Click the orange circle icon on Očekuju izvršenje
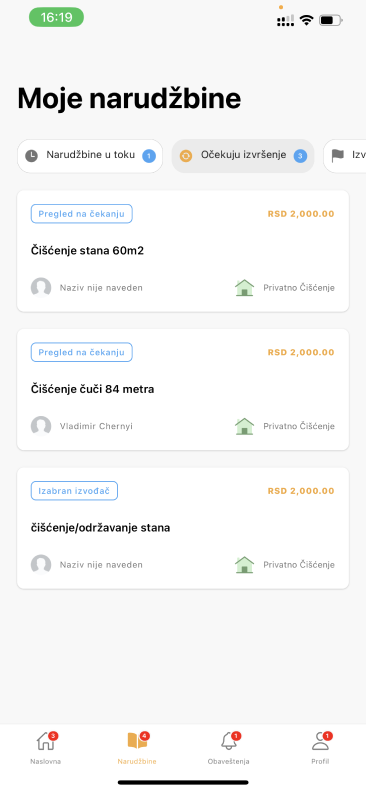 pos(186,156)
